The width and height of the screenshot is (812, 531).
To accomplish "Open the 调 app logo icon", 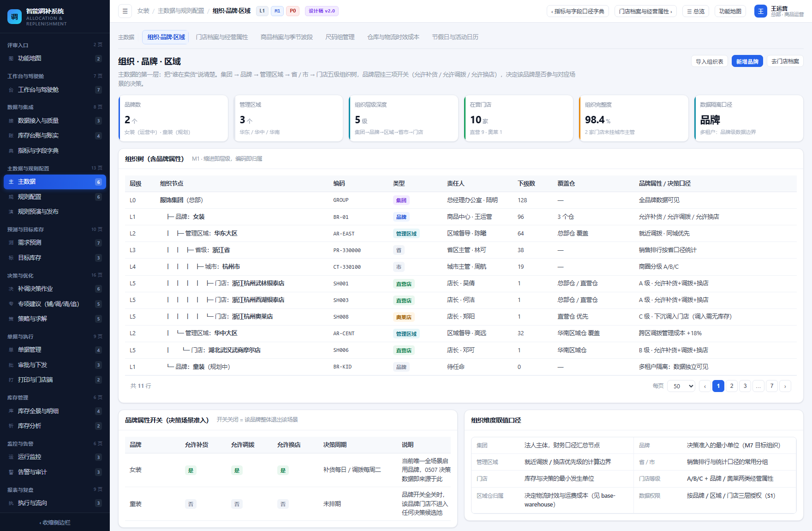I will click(x=14, y=17).
